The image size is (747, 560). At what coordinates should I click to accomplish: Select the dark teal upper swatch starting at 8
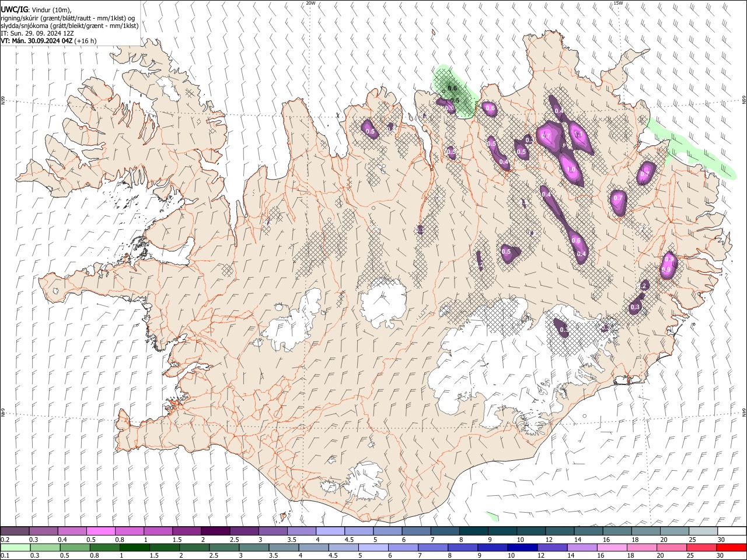[x=473, y=531]
